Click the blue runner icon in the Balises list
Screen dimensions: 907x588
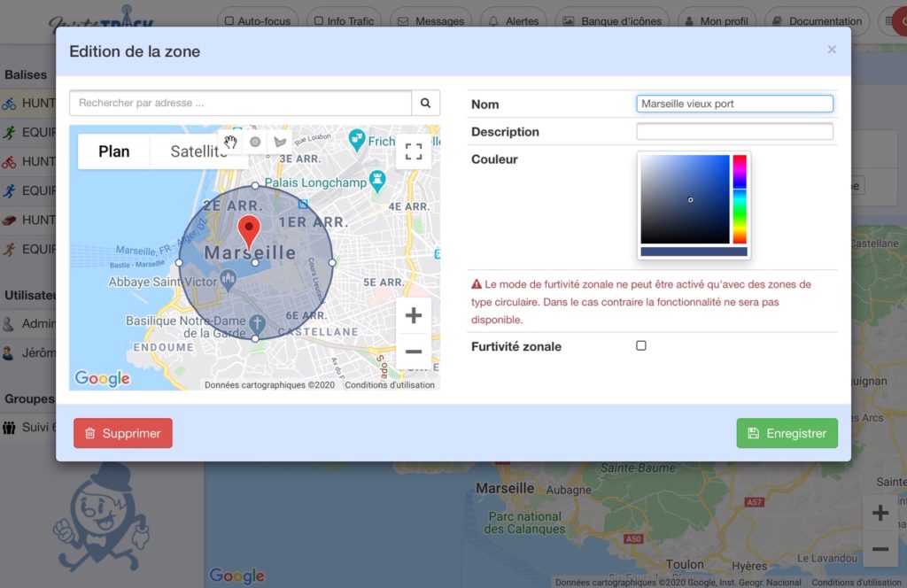[9, 190]
